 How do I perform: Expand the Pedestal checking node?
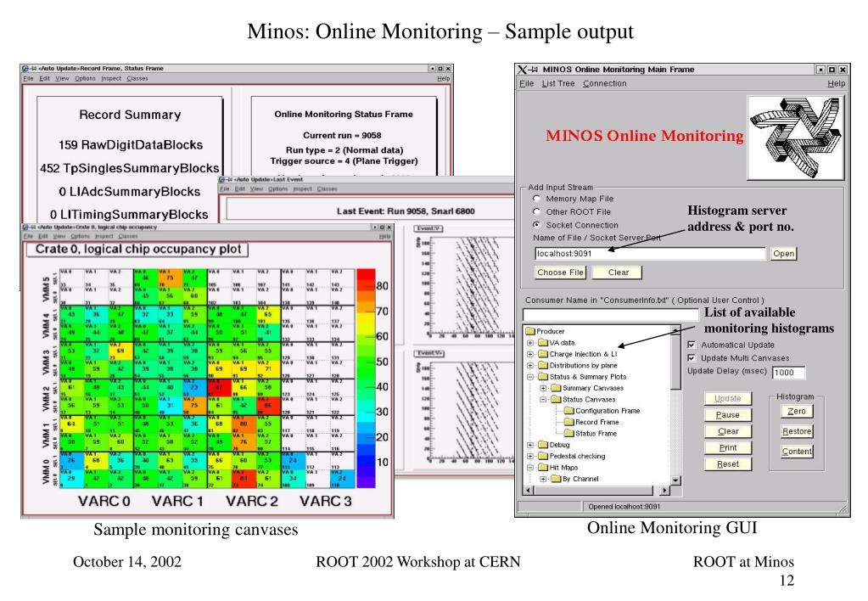(x=530, y=457)
